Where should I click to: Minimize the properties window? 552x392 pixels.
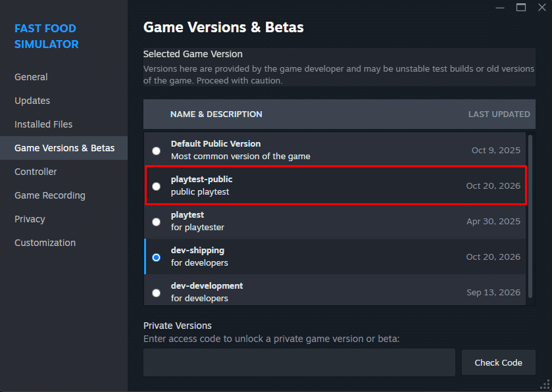click(500, 8)
